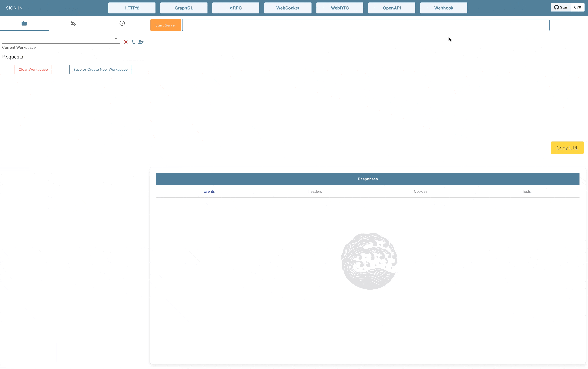588x369 pixels.
Task: Click the Current Workspace label
Action: pos(19,47)
